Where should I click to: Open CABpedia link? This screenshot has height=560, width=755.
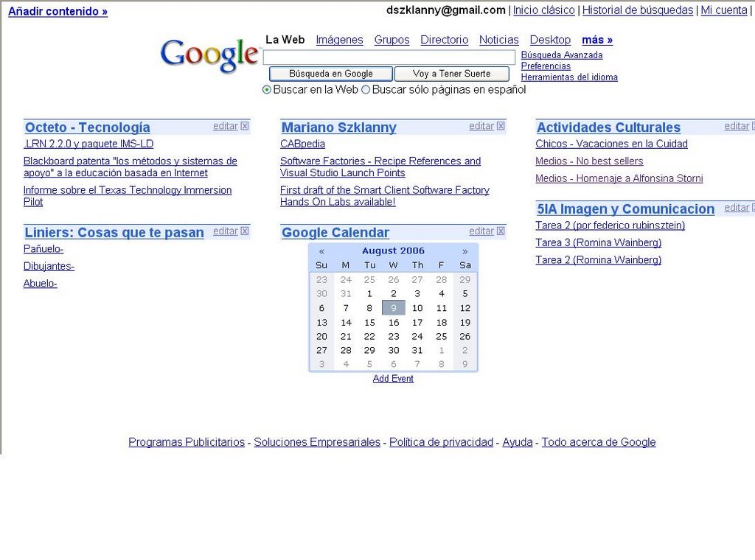(302, 144)
